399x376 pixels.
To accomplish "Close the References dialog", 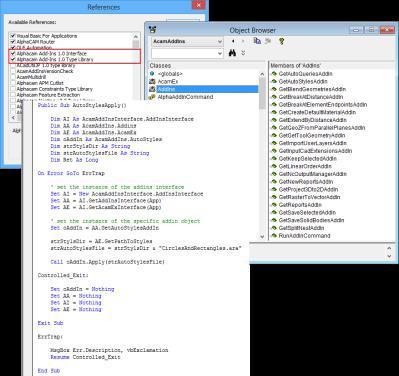I will point(198,5).
